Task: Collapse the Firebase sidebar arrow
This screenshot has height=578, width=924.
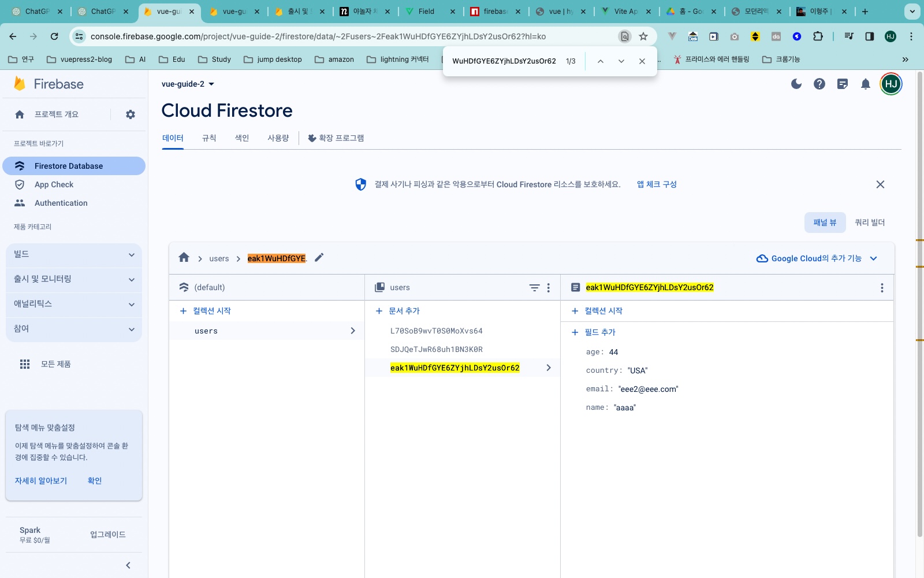Action: click(128, 565)
